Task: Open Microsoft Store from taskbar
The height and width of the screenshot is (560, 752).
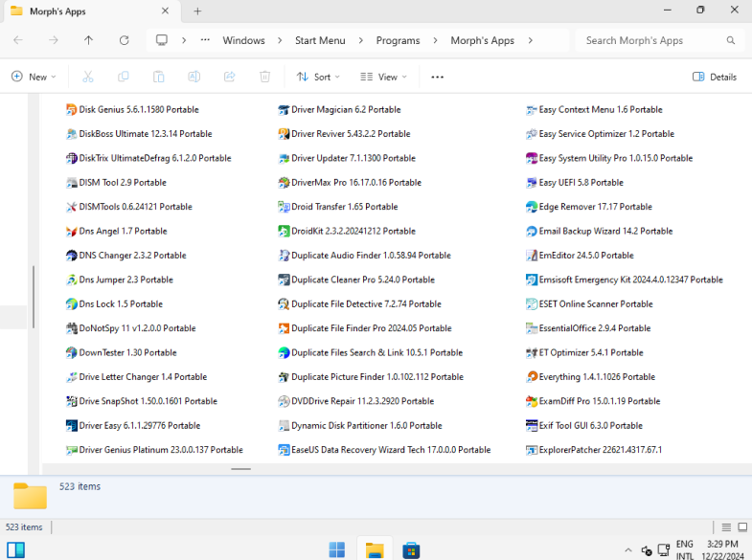Action: tap(412, 549)
